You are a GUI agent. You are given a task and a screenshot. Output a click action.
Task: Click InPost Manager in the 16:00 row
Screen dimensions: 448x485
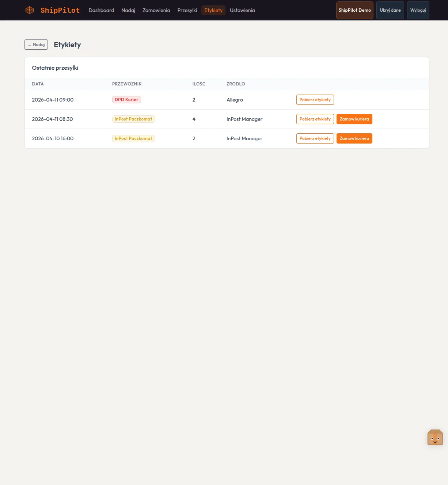pyautogui.click(x=244, y=138)
